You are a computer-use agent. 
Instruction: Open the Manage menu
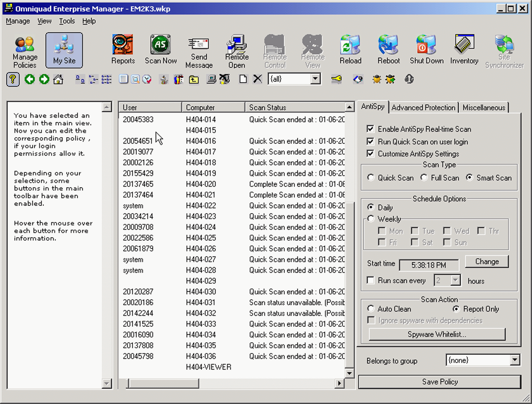pos(18,21)
